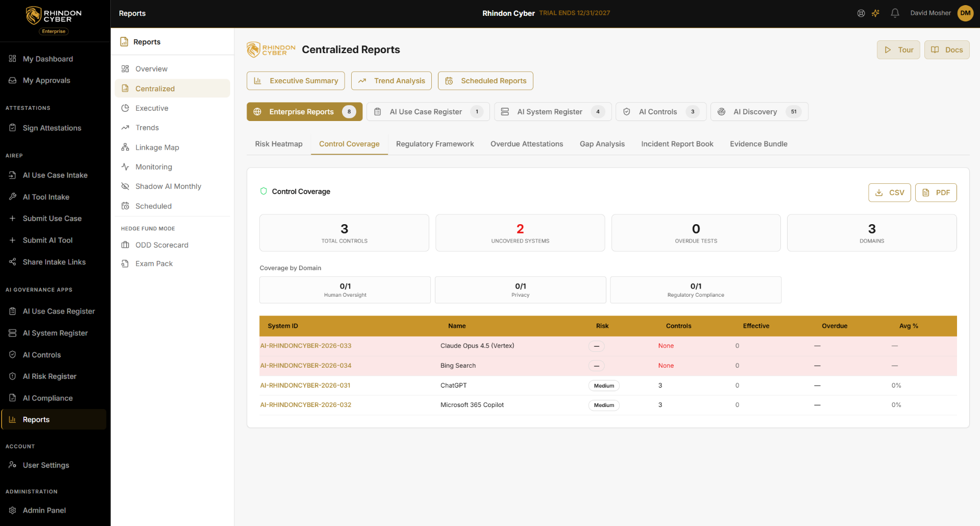Click the AI Risk Register shield icon
980x526 pixels.
[13, 376]
